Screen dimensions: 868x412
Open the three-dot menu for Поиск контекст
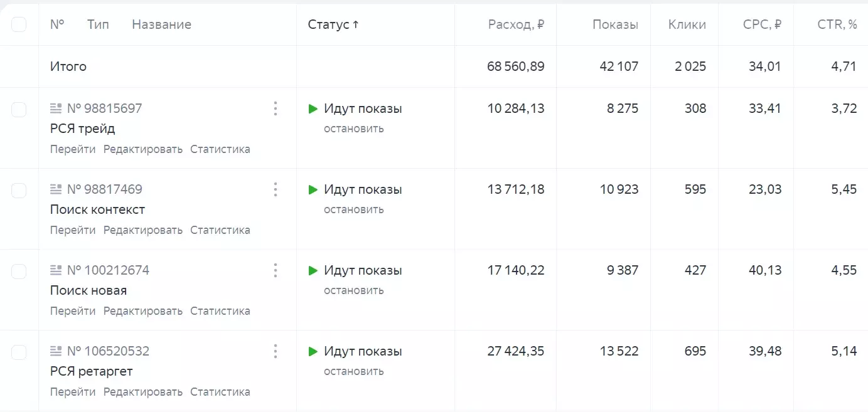tap(275, 189)
